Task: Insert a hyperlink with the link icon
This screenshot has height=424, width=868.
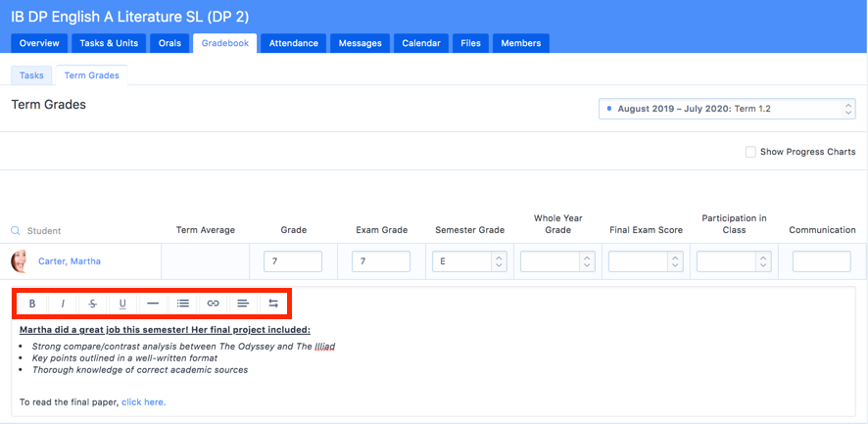Action: point(213,304)
